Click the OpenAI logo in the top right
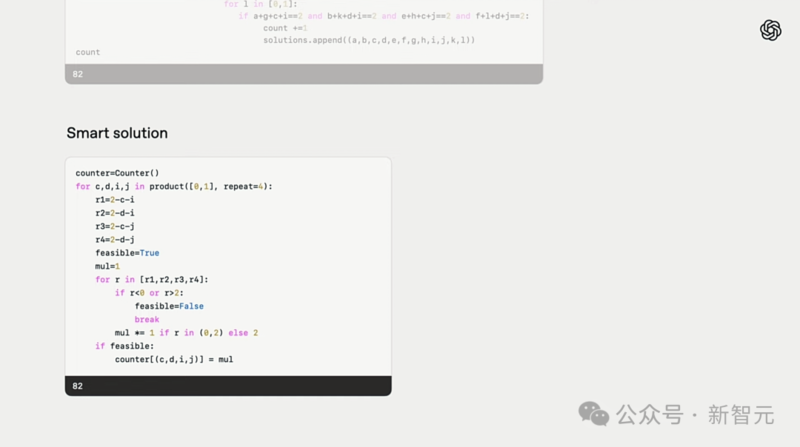This screenshot has width=800, height=447. pos(770,31)
